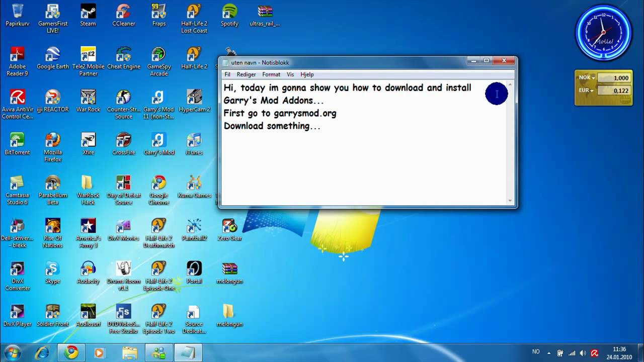The width and height of the screenshot is (644, 362).
Task: Select Camtasia Studio 6 icon
Action: tap(18, 190)
